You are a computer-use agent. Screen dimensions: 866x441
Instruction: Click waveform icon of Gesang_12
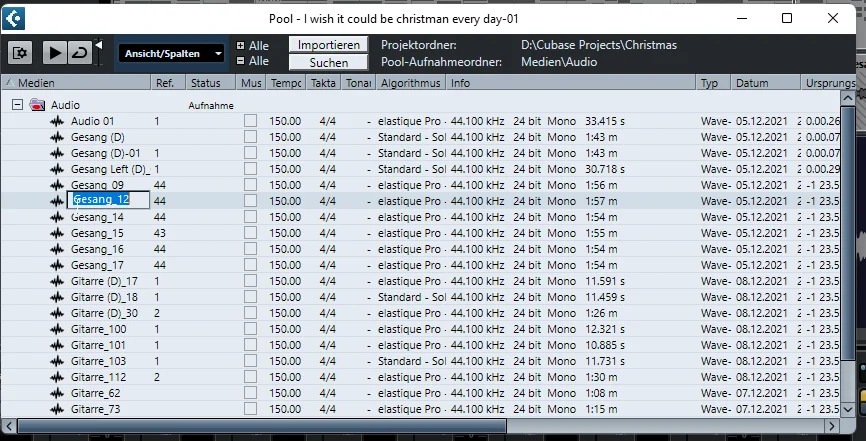click(57, 201)
